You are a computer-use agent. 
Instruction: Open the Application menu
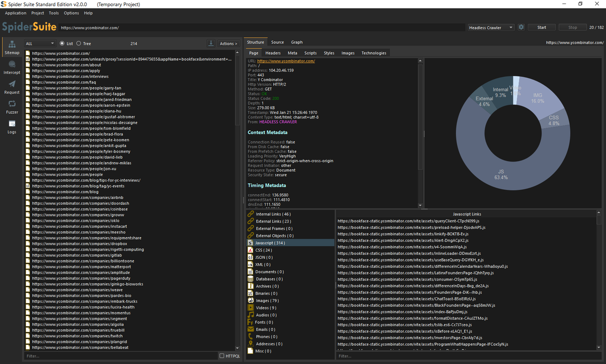(16, 13)
